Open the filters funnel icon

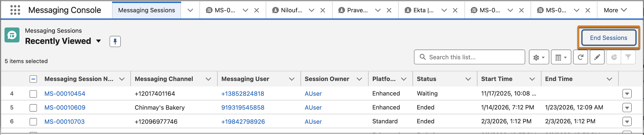tap(628, 57)
